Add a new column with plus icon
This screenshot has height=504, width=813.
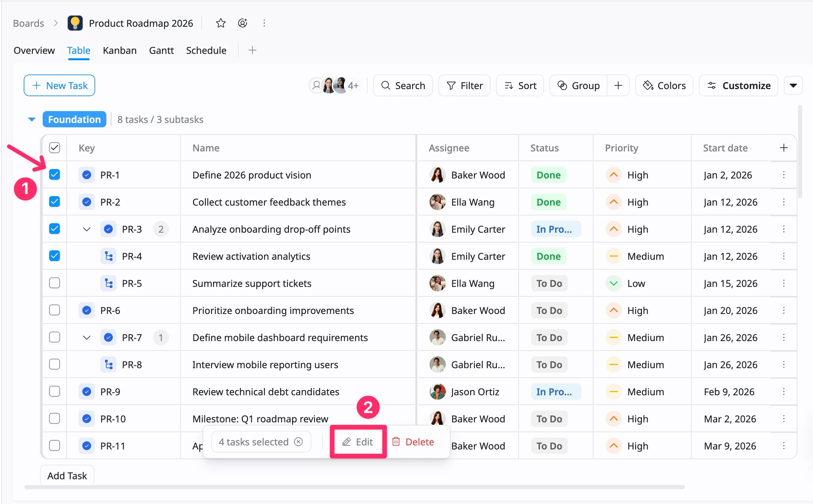point(784,148)
